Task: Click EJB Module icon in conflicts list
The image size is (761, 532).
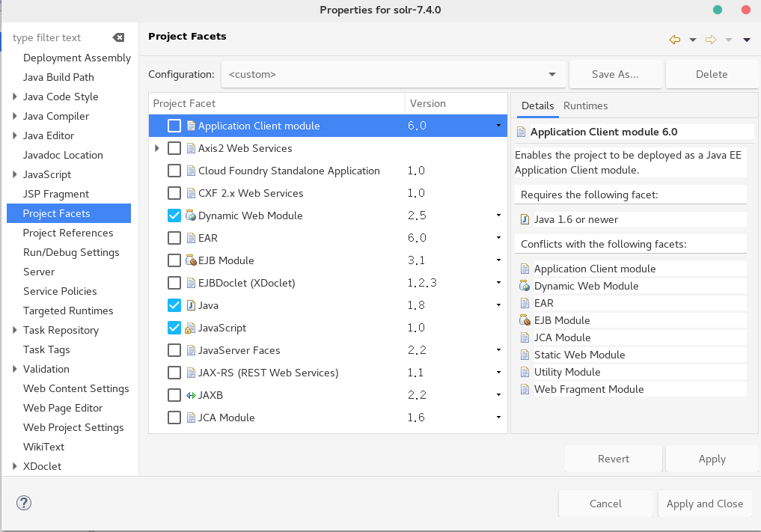Action: 525,320
